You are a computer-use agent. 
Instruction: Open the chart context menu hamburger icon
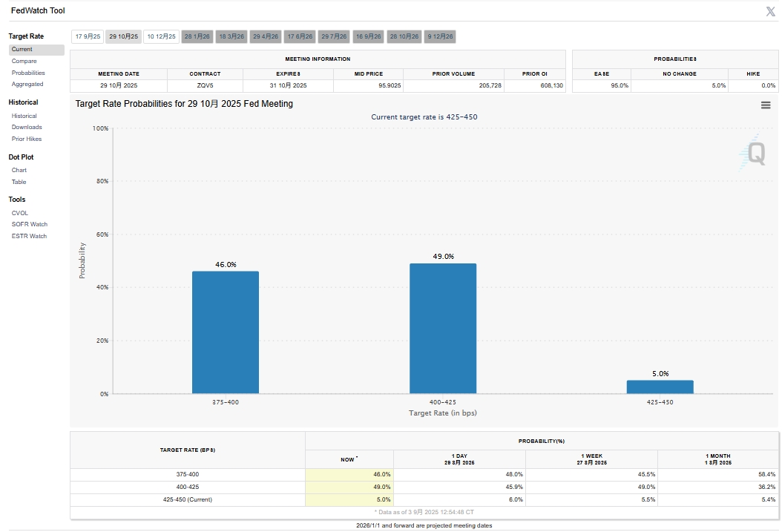(x=766, y=105)
